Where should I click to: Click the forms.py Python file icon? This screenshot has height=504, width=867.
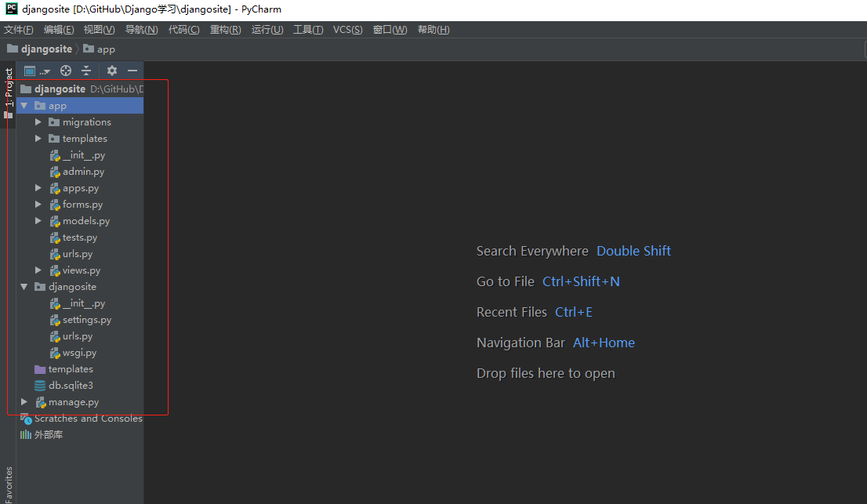55,205
